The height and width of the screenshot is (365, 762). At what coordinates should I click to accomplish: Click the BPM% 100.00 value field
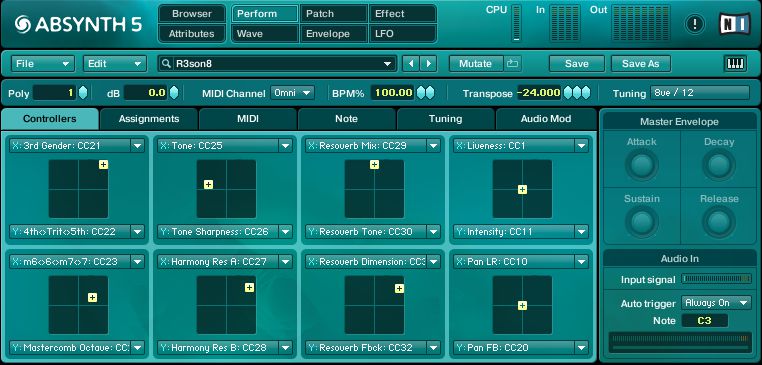(393, 92)
